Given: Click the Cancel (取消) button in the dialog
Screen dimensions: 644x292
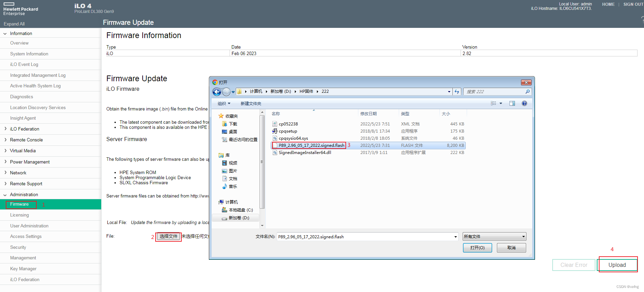Looking at the screenshot, I should point(512,248).
